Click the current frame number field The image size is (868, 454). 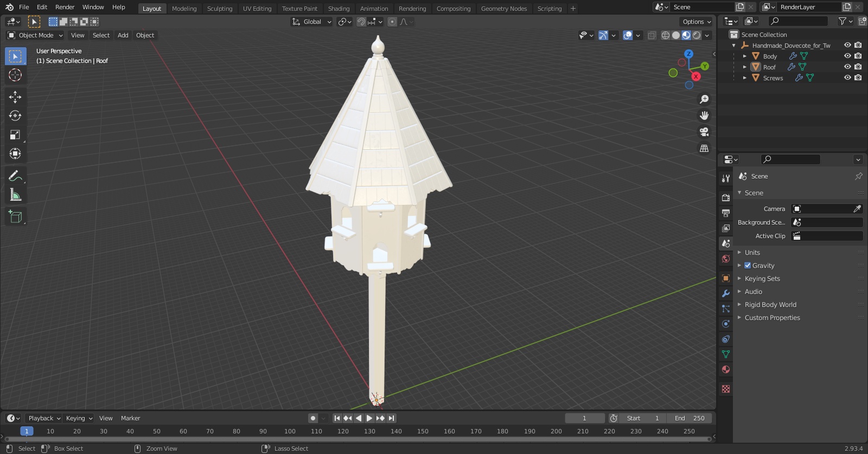(x=584, y=418)
